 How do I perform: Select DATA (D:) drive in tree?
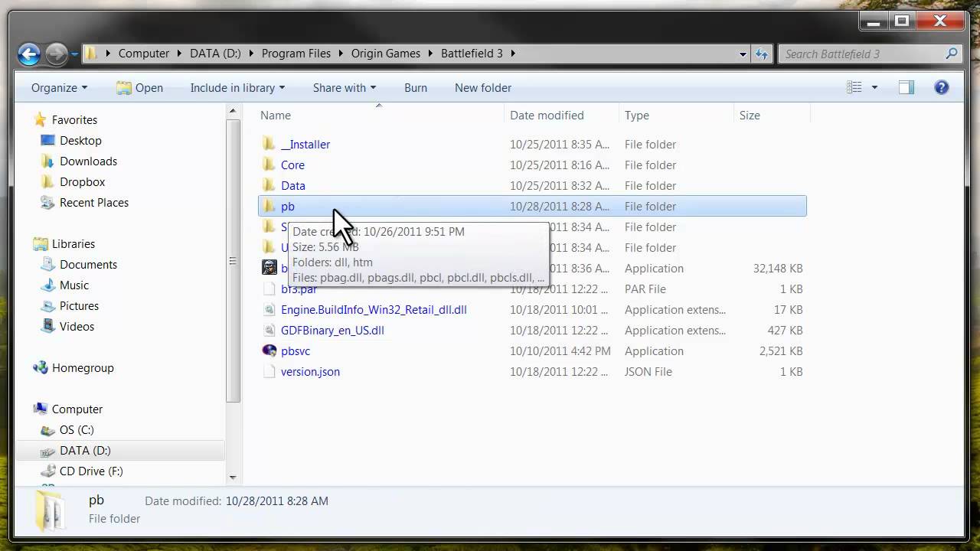click(x=85, y=451)
